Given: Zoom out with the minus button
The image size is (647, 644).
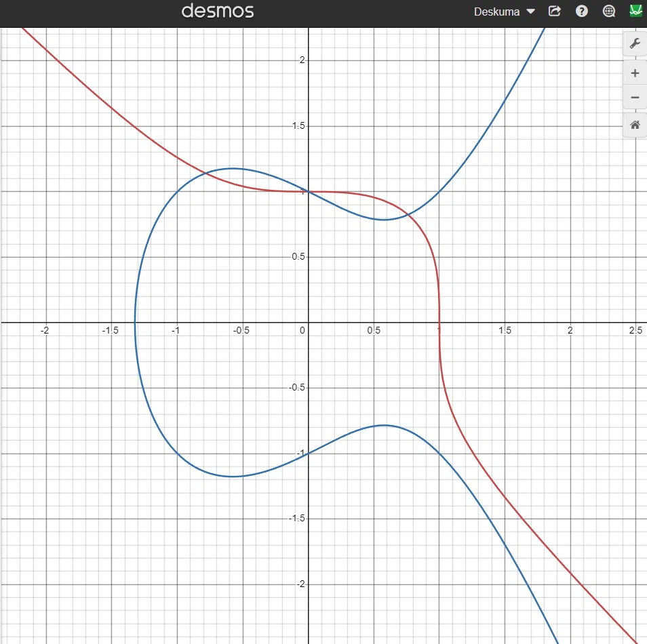Looking at the screenshot, I should [635, 98].
